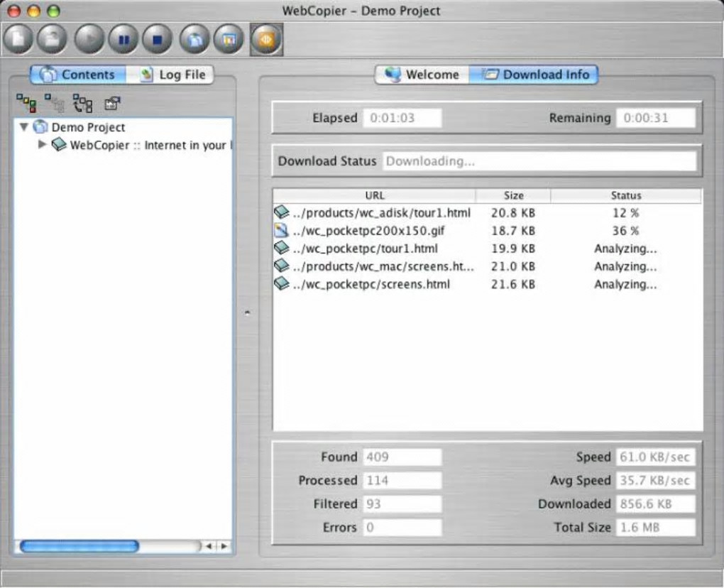Image resolution: width=724 pixels, height=588 pixels.
Task: Click the Start download play button
Action: [89, 40]
